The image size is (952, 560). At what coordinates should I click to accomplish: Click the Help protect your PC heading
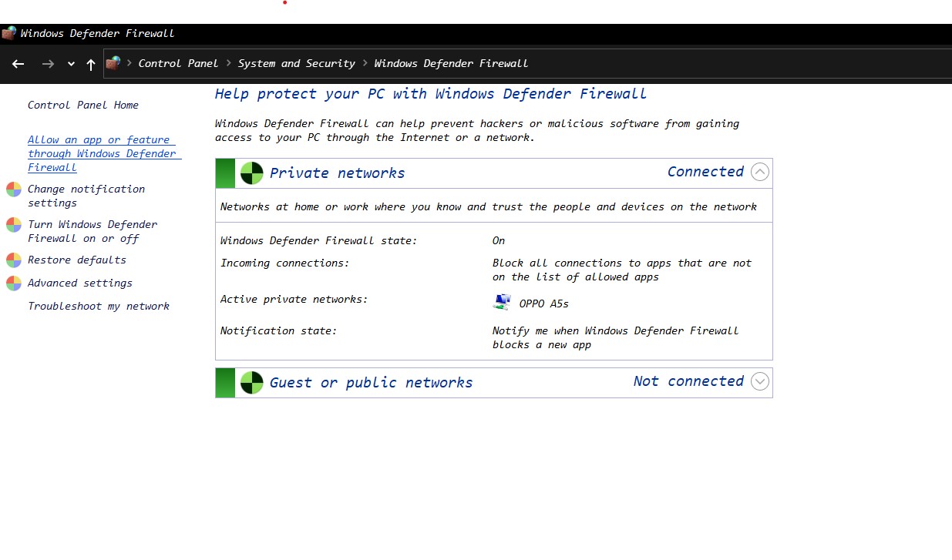click(430, 94)
